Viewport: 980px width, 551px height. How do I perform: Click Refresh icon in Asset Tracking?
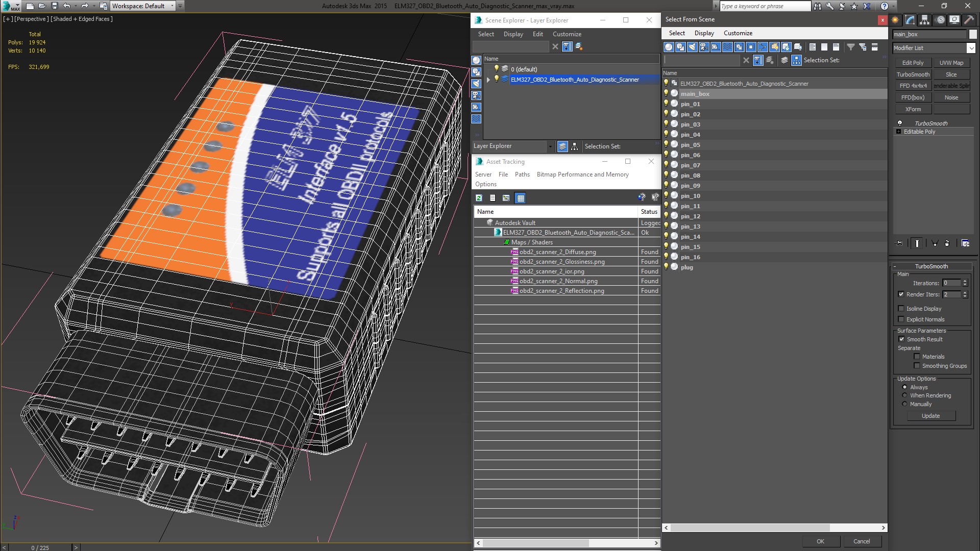point(479,198)
